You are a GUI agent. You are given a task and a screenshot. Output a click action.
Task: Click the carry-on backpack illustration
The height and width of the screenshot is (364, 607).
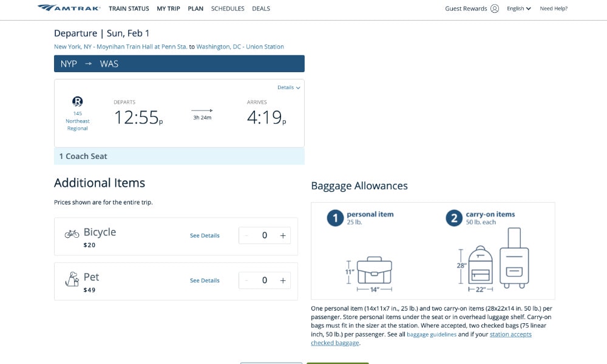pyautogui.click(x=480, y=265)
